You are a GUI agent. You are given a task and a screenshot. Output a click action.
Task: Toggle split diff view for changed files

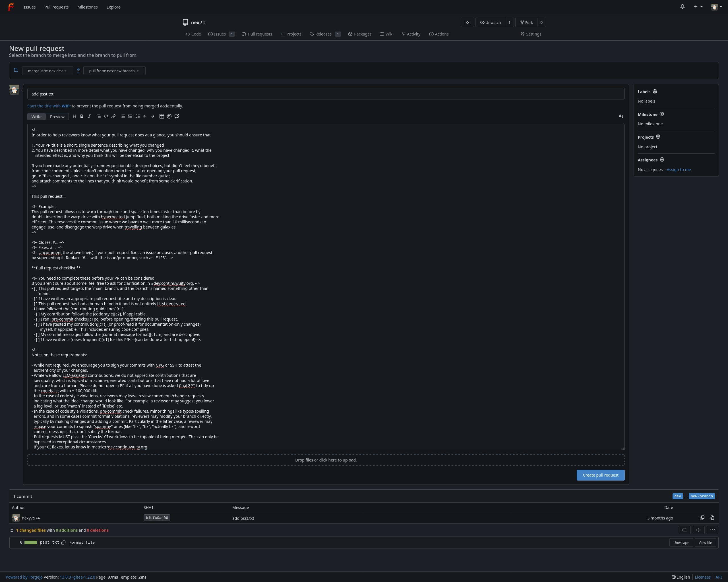[698, 530]
